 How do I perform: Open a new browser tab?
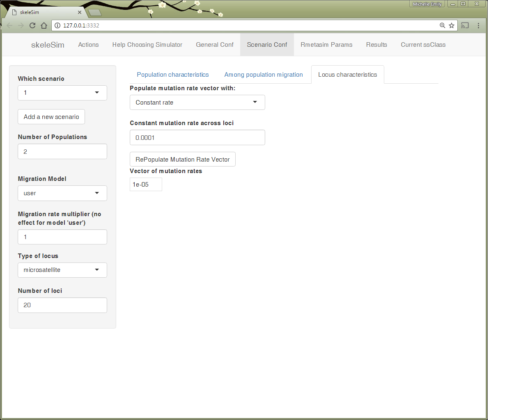pyautogui.click(x=95, y=12)
